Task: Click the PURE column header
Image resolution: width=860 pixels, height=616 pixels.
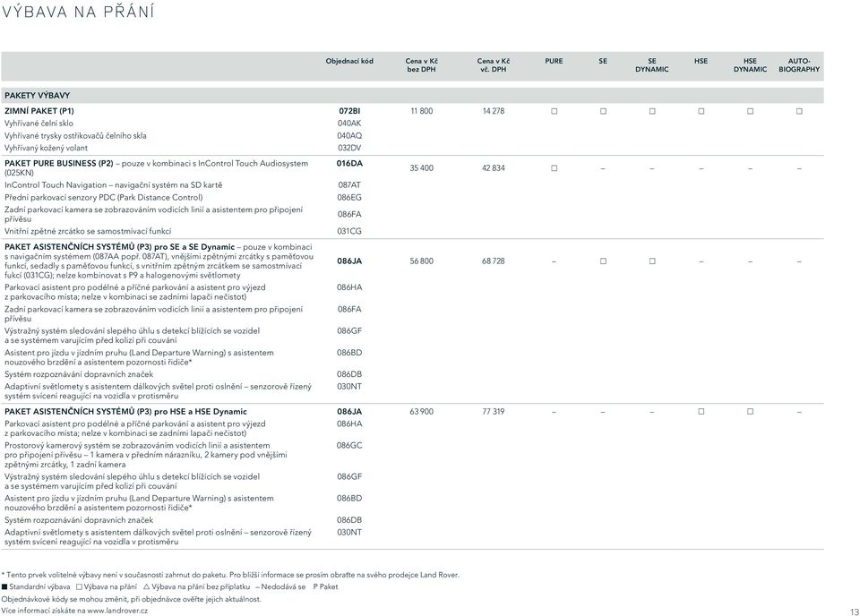Action: point(554,62)
